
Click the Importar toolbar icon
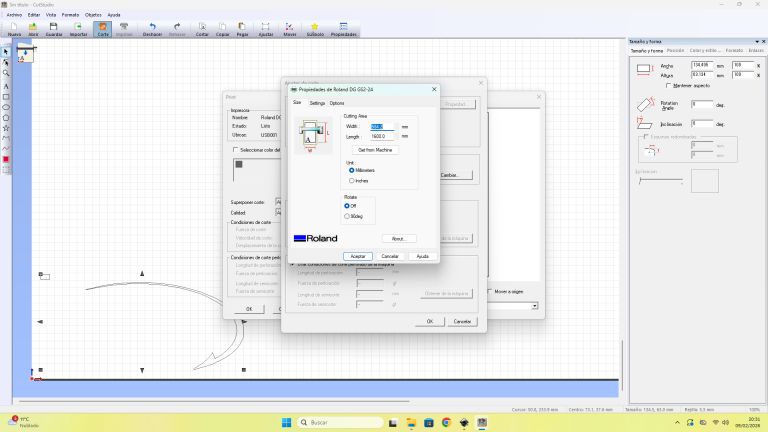[78, 29]
